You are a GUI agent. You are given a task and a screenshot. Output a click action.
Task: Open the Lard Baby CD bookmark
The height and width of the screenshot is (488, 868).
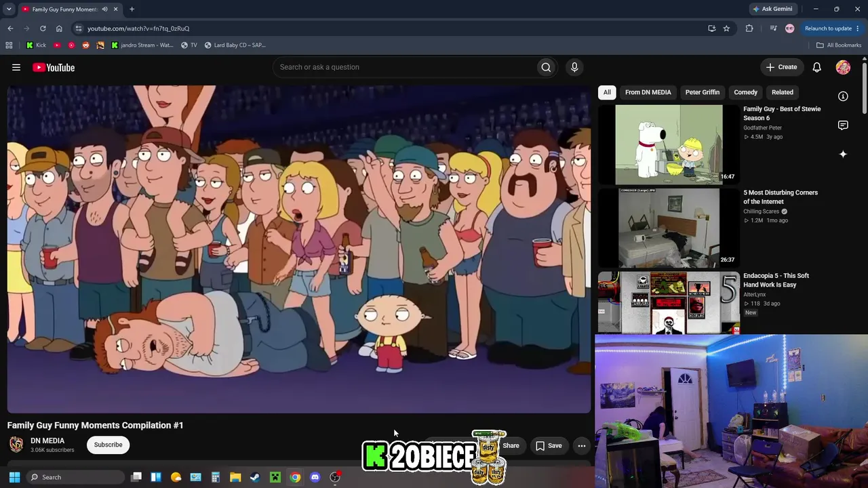[x=235, y=45]
